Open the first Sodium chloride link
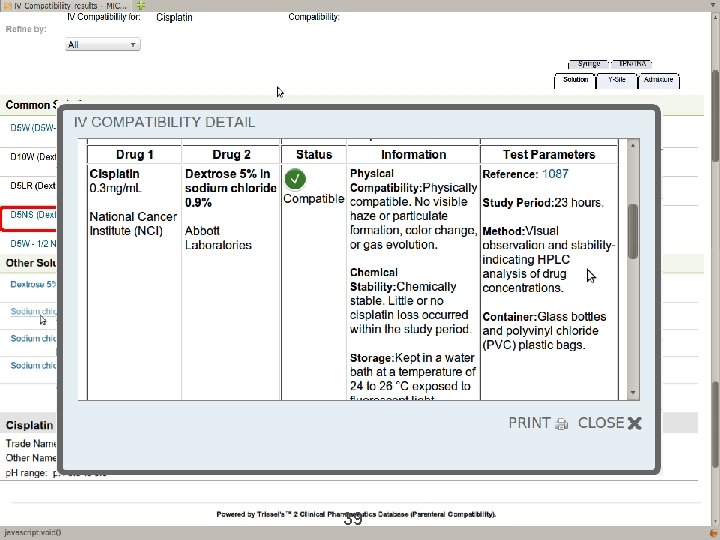This screenshot has width=720, height=540. pos(33,311)
